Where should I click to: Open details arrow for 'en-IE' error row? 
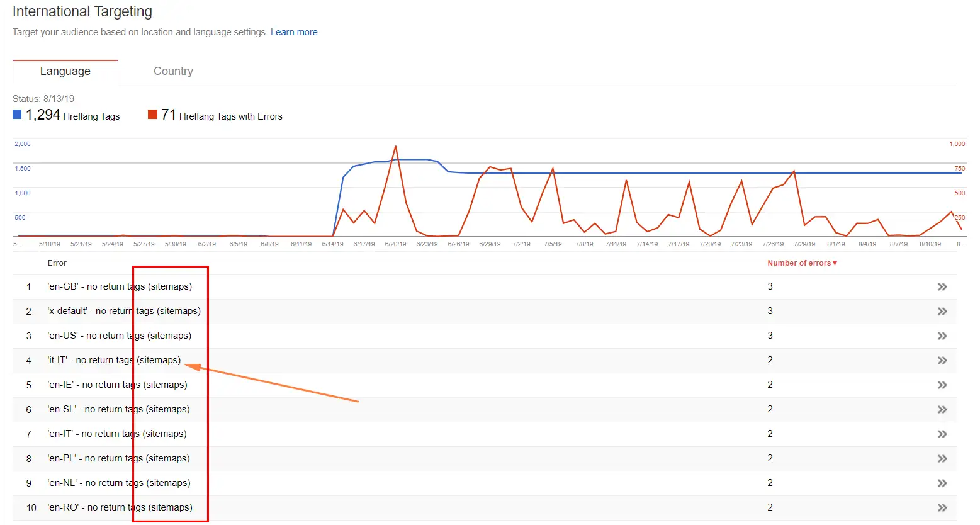click(942, 385)
